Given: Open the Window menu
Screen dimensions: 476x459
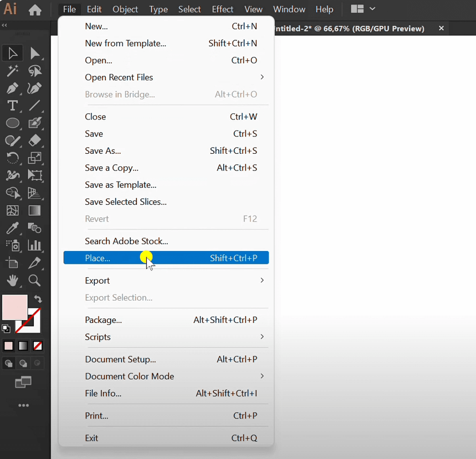Looking at the screenshot, I should point(289,9).
